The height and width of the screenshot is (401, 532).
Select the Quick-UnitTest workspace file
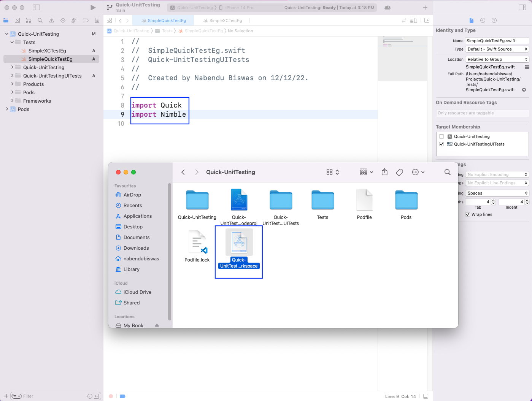[x=239, y=249]
